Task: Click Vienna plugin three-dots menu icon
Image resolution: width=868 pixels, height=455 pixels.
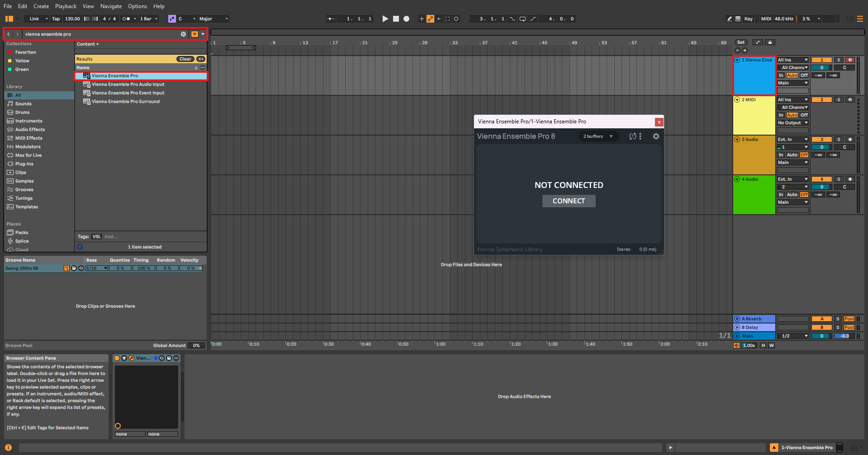Action: coord(640,136)
